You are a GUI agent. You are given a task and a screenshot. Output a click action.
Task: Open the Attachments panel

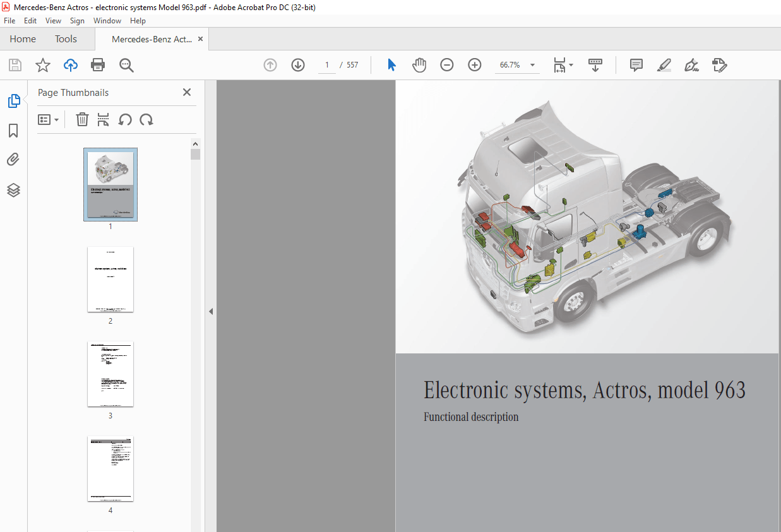tap(14, 159)
